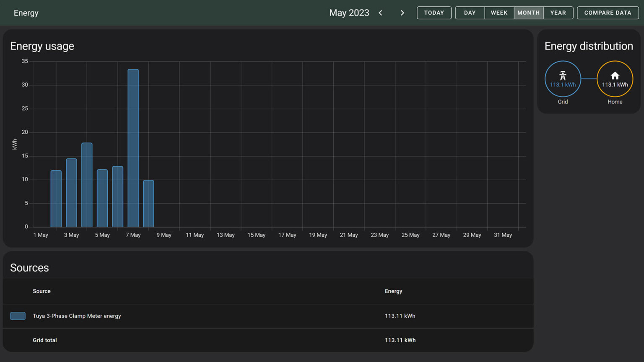This screenshot has height=362, width=644.
Task: Click the Grid transmission tower icon
Action: tap(563, 75)
